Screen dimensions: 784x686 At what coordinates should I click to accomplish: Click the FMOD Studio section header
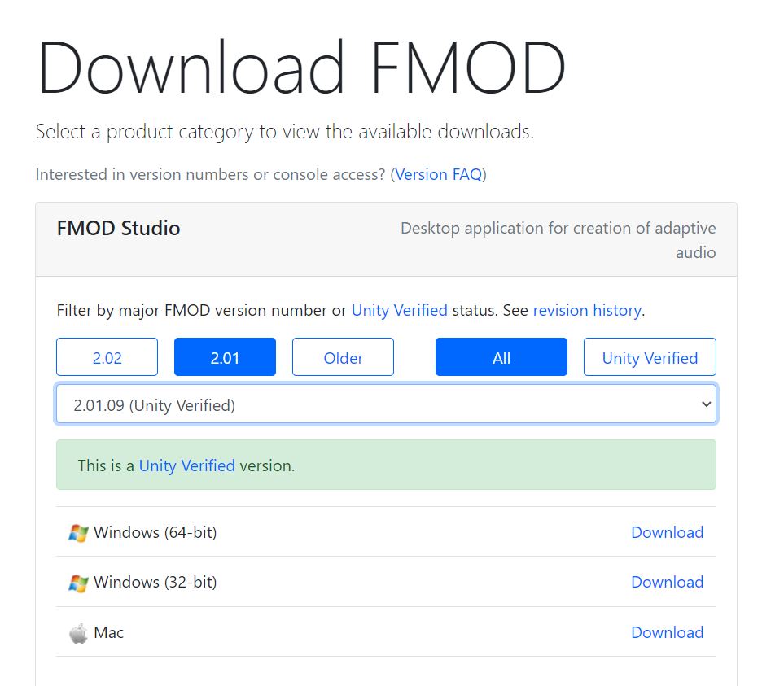[x=117, y=229]
